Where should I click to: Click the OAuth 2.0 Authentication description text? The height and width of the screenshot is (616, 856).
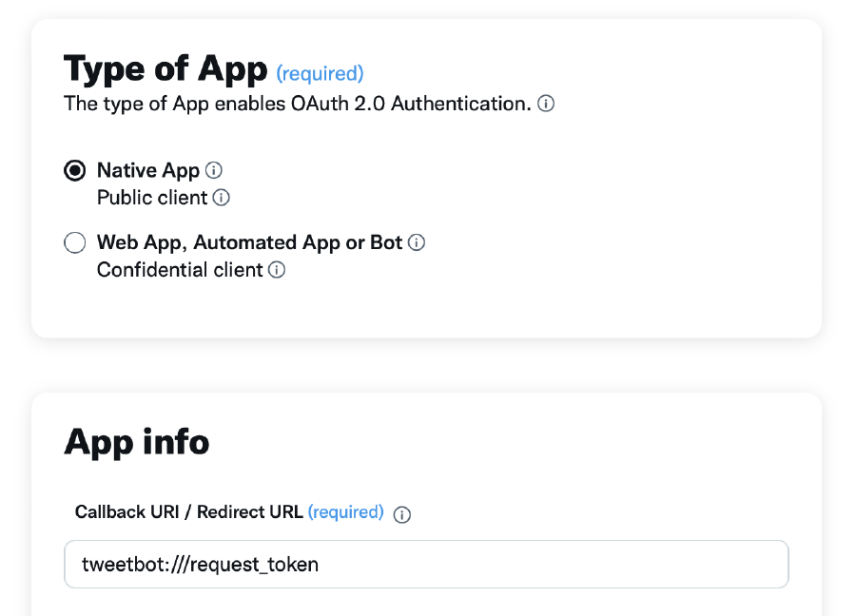[298, 104]
